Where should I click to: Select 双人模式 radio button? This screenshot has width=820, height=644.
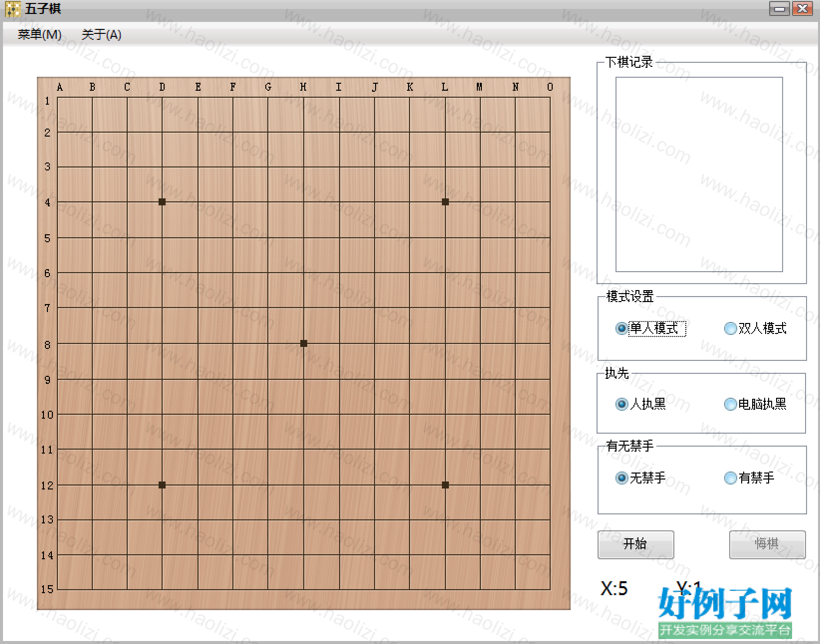(x=755, y=328)
